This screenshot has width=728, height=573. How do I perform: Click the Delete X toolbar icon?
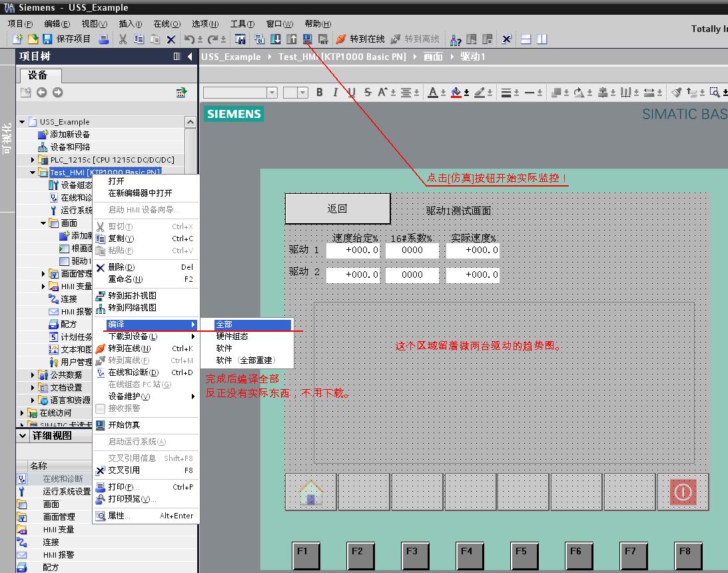pos(171,39)
